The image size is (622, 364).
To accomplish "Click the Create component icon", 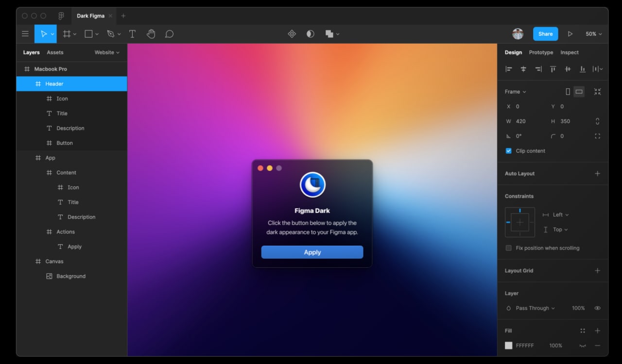I will click(x=292, y=34).
